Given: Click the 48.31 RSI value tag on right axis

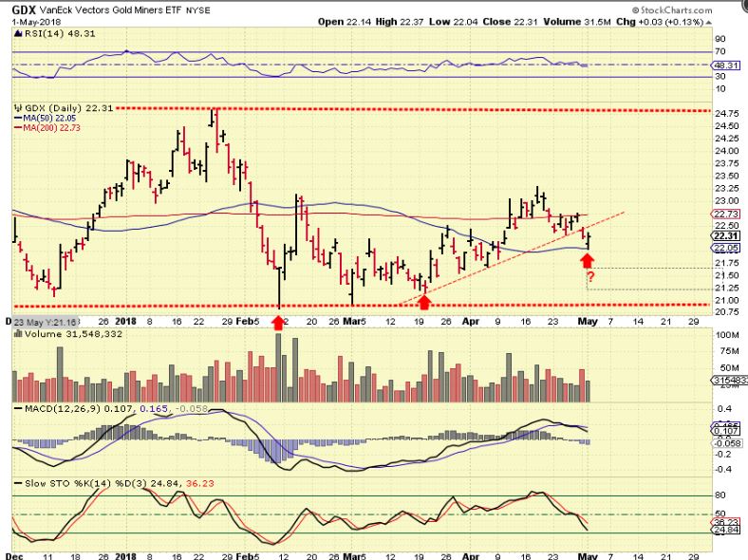Looking at the screenshot, I should click(726, 65).
